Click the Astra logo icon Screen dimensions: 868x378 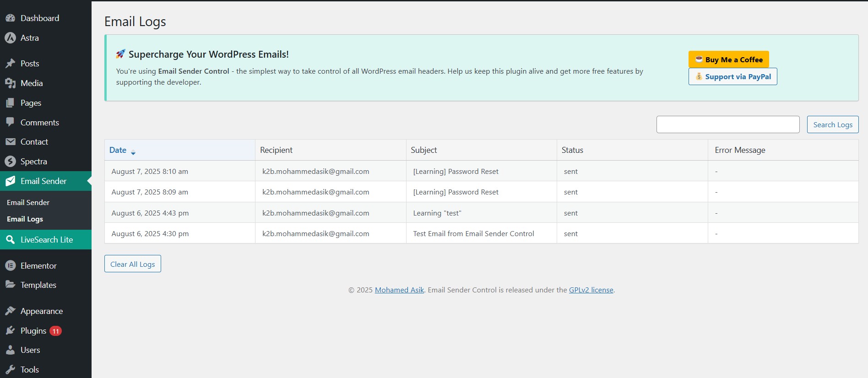pos(10,38)
